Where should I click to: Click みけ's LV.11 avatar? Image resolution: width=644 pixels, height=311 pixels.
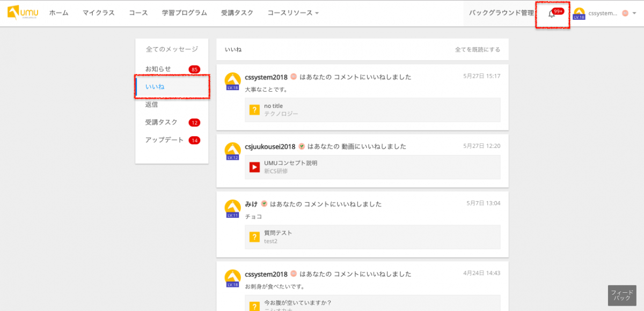click(232, 209)
